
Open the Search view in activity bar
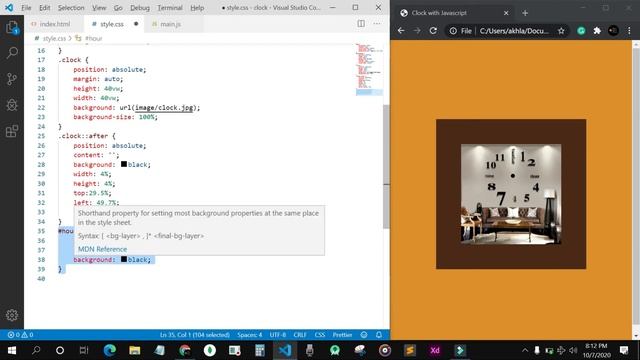pos(12,53)
